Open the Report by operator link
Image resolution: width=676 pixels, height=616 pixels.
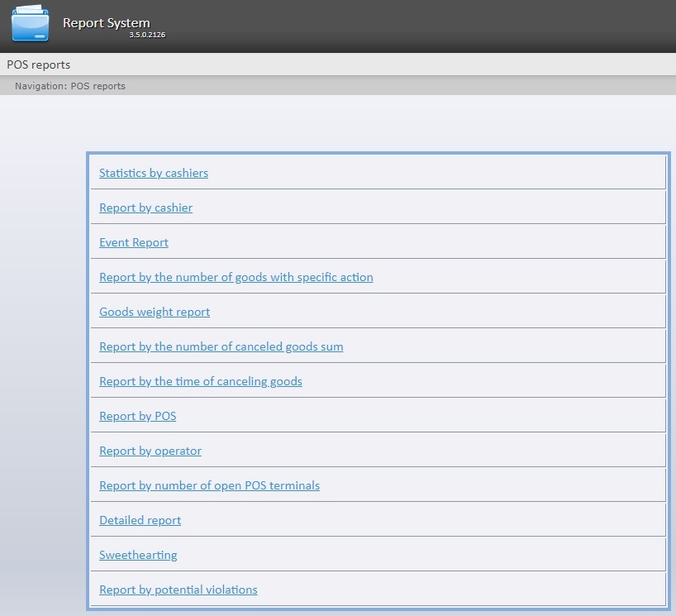pos(150,451)
